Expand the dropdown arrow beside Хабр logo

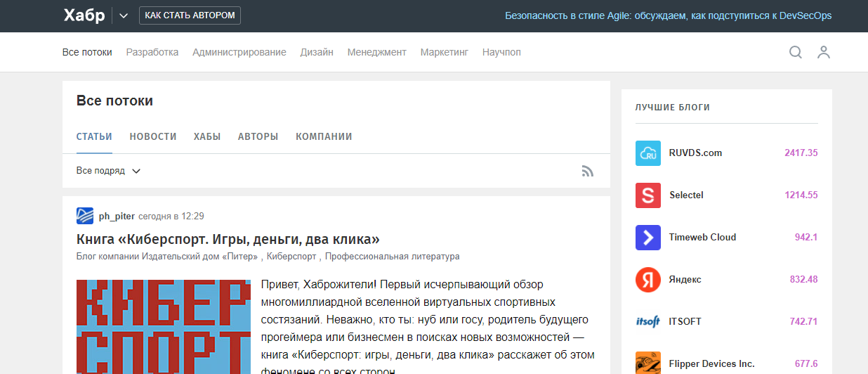[x=124, y=15]
